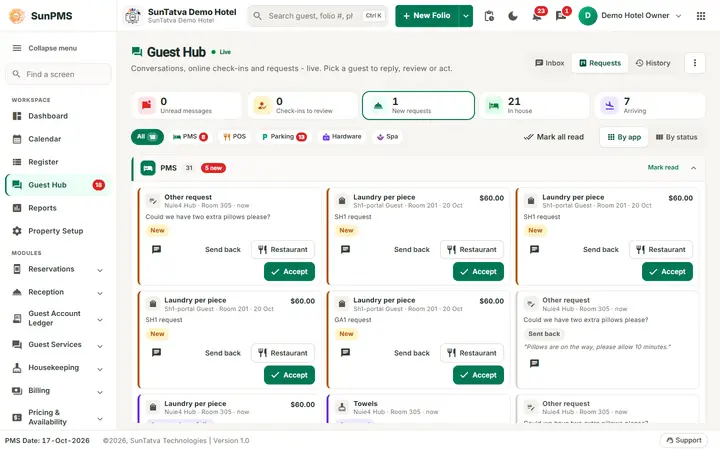Click Unread messages stat card
Image resolution: width=720 pixels, height=450 pixels.
coord(187,106)
